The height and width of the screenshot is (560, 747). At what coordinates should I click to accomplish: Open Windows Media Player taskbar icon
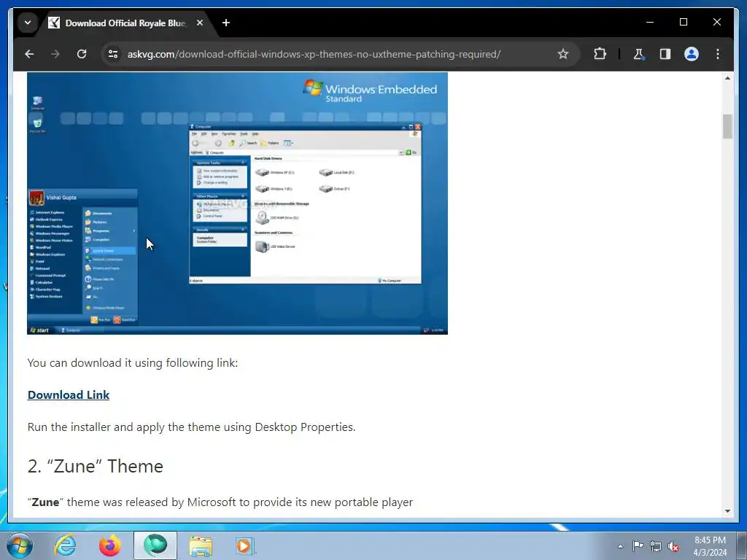(245, 545)
